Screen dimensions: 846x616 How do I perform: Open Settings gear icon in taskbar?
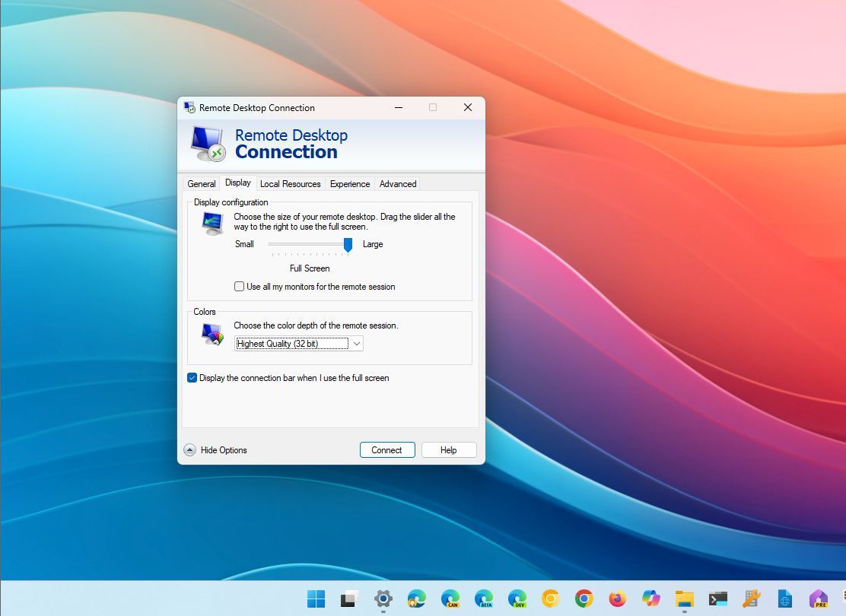[x=383, y=599]
